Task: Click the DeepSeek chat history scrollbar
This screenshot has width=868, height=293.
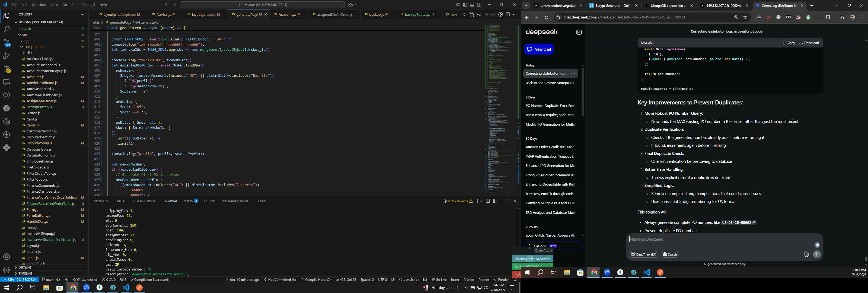Action: pos(583,92)
